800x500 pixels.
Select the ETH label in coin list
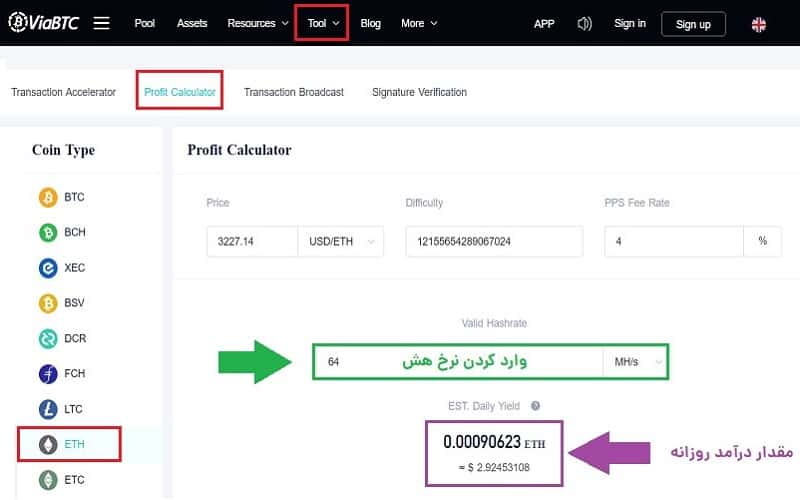(74, 444)
